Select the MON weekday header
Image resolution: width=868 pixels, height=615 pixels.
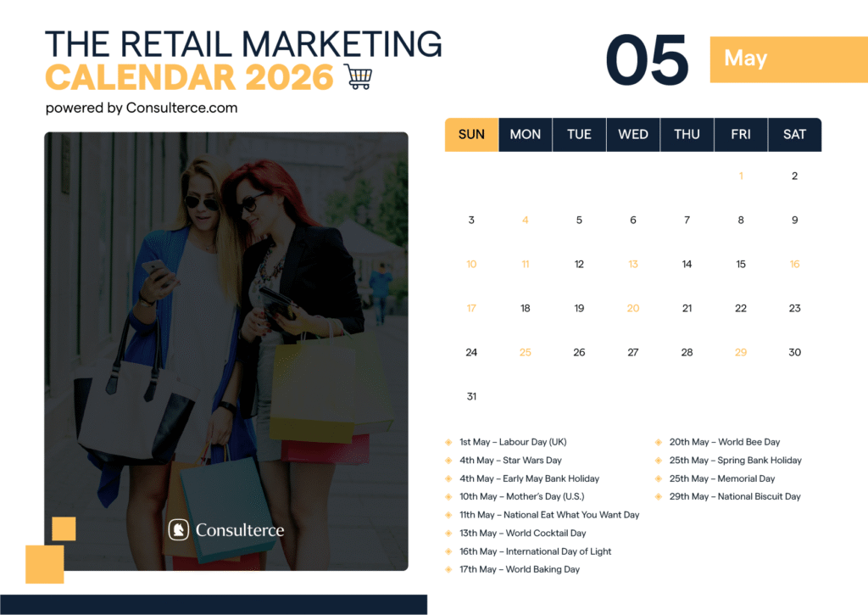[x=526, y=134]
